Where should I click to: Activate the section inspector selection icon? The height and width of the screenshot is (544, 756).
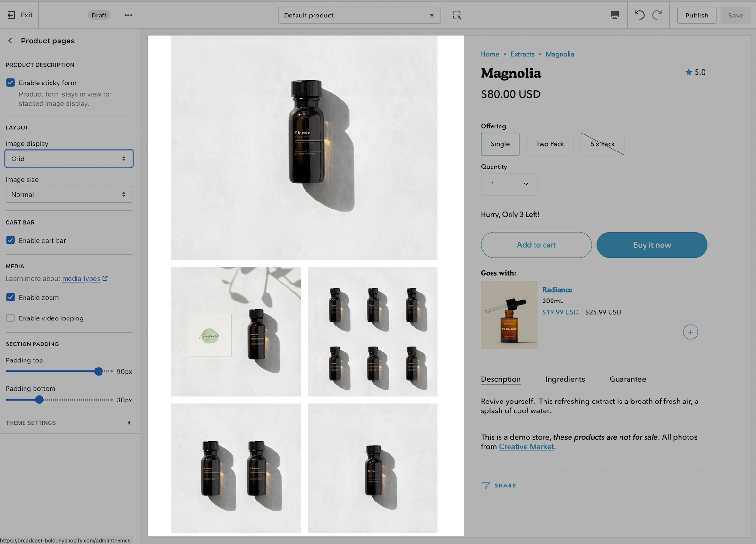tap(457, 15)
